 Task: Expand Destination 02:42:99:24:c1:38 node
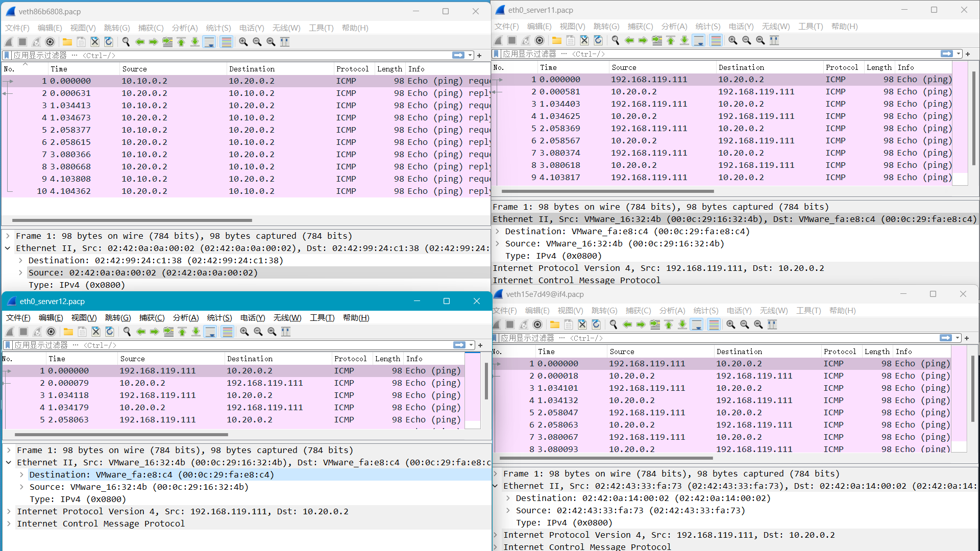pyautogui.click(x=20, y=260)
